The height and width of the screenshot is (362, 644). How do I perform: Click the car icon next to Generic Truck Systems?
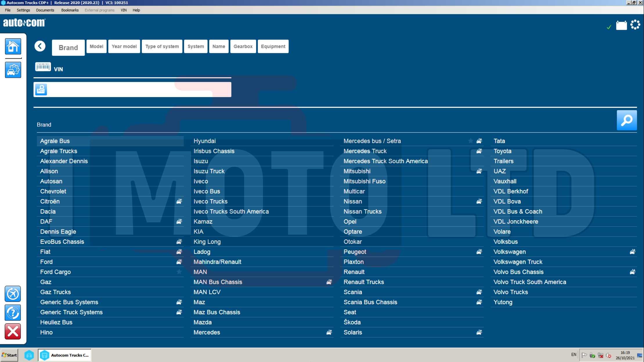click(x=179, y=312)
